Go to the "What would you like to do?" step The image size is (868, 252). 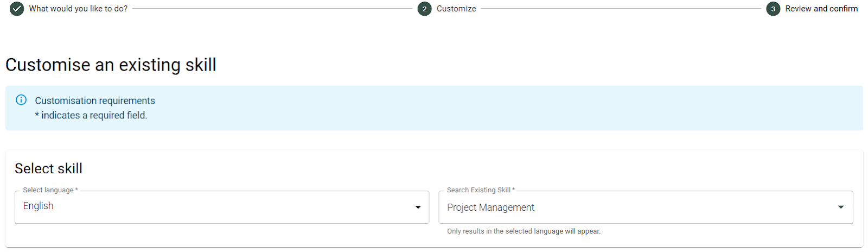pos(78,9)
